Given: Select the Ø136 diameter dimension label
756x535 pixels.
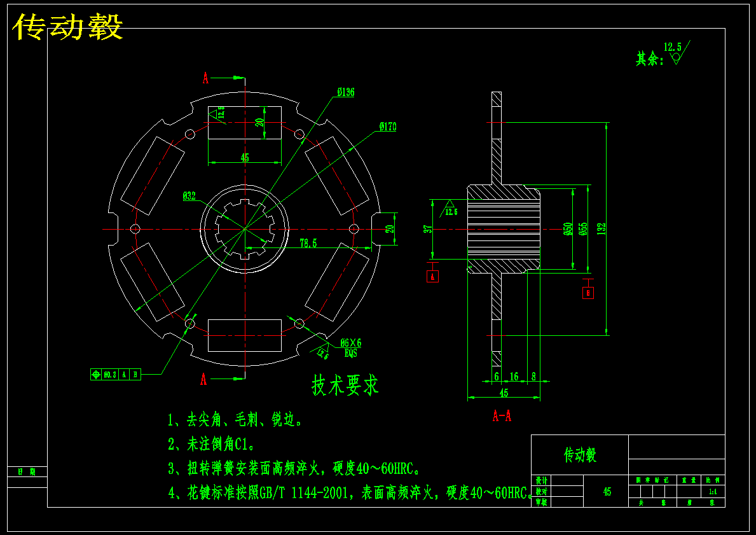Looking at the screenshot, I should pyautogui.click(x=346, y=92).
